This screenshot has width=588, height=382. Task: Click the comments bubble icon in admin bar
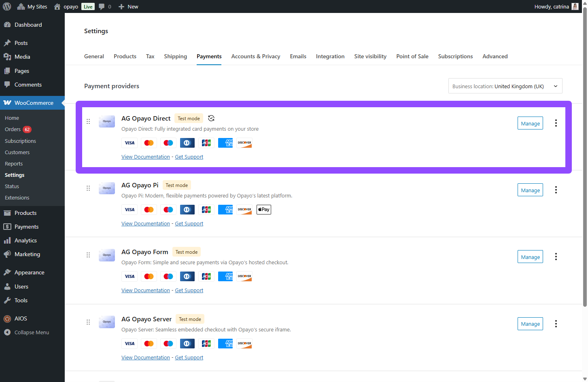click(x=102, y=6)
